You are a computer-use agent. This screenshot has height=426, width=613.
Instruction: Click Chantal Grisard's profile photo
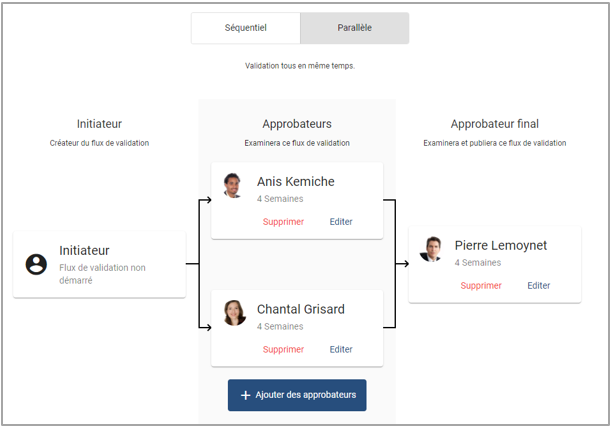click(234, 313)
